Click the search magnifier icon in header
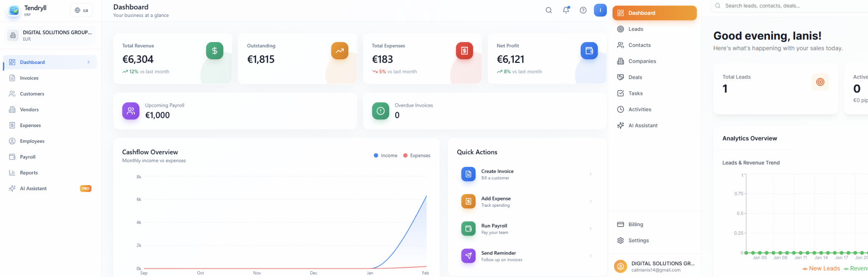 [548, 10]
